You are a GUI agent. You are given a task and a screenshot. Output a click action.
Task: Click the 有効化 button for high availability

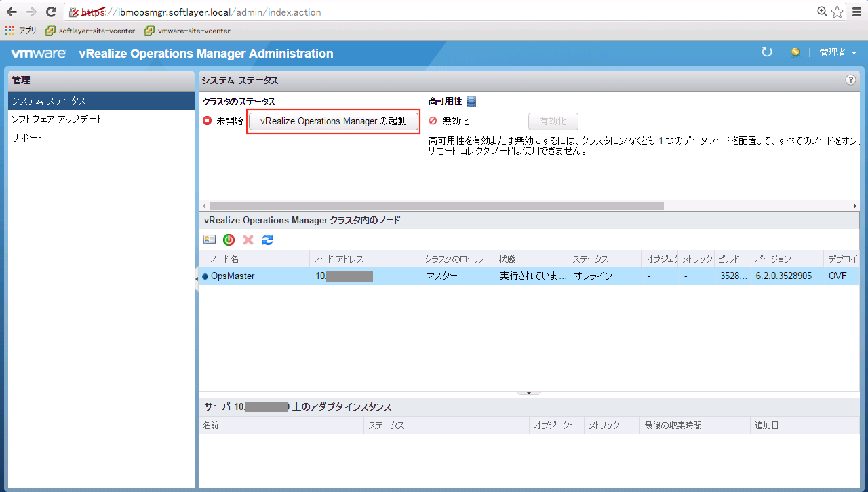point(553,121)
